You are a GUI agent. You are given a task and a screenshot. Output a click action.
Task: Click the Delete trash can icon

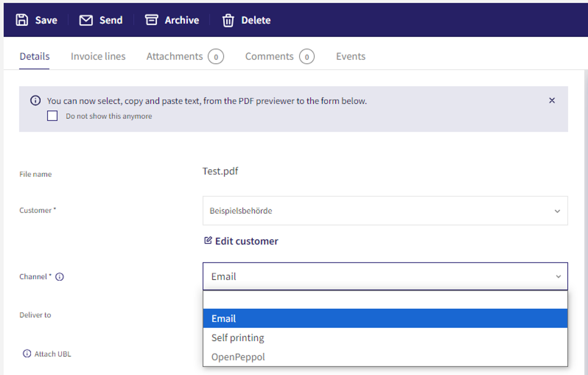coord(228,20)
